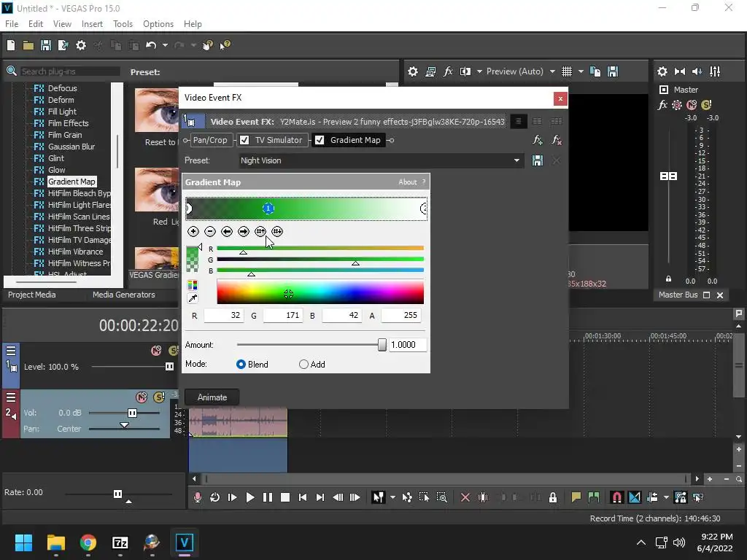Toggle snapping magnet icon
This screenshot has width=747, height=560.
[x=616, y=497]
